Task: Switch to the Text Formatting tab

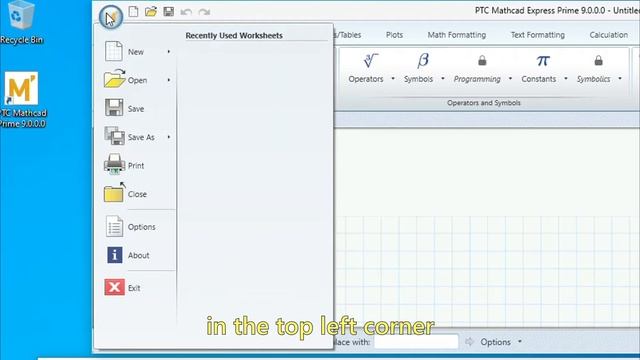Action: click(x=538, y=35)
